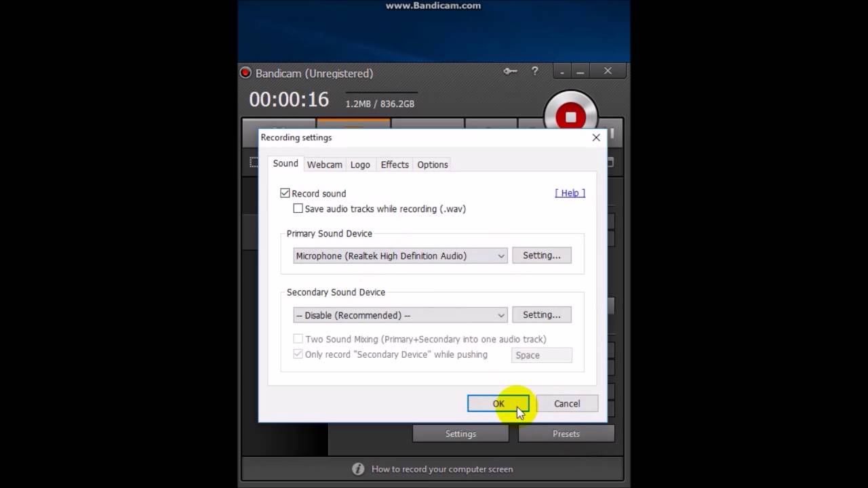The image size is (868, 488).
Task: Switch to the Logo tab
Action: tap(360, 165)
